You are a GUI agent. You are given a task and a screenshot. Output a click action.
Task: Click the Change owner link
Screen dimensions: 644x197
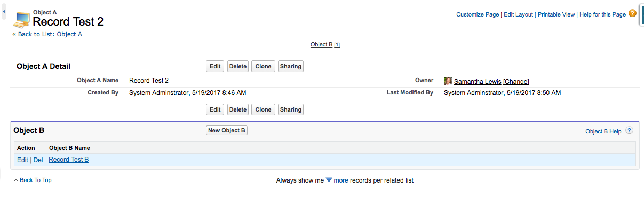pos(516,82)
